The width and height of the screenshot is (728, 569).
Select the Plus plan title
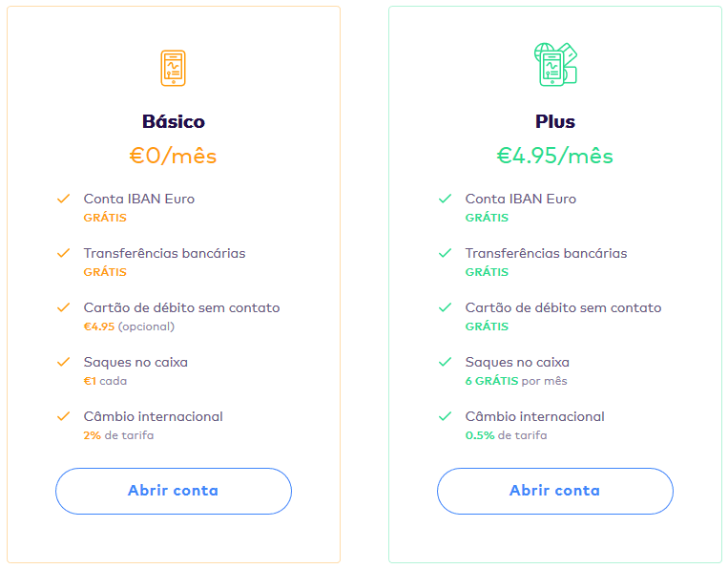tap(555, 121)
